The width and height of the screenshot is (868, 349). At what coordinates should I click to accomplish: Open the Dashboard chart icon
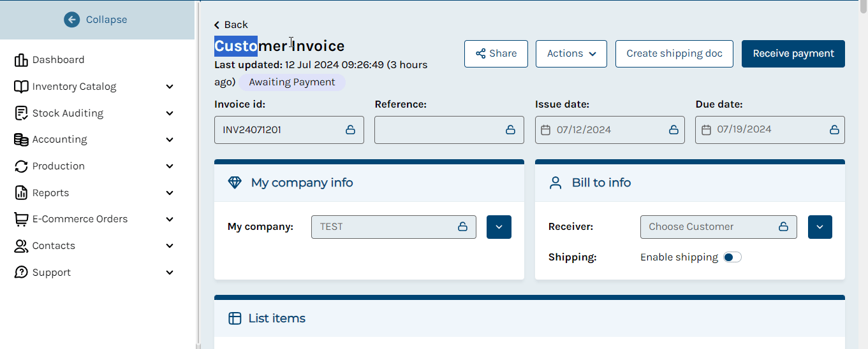[x=21, y=60]
